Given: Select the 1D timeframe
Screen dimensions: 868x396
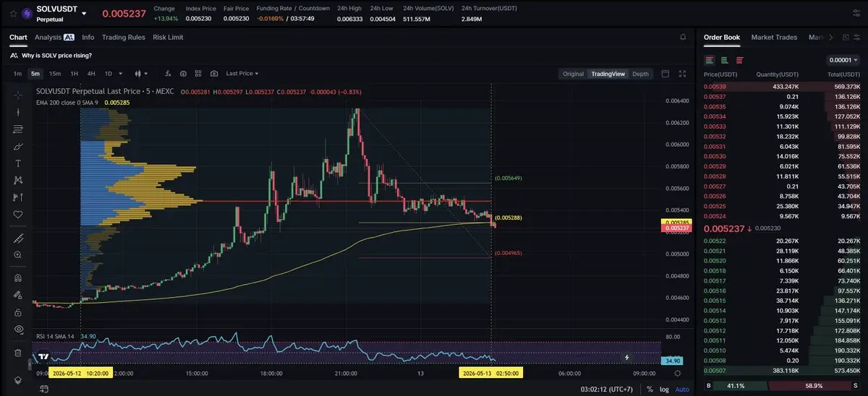Looking at the screenshot, I should 109,74.
